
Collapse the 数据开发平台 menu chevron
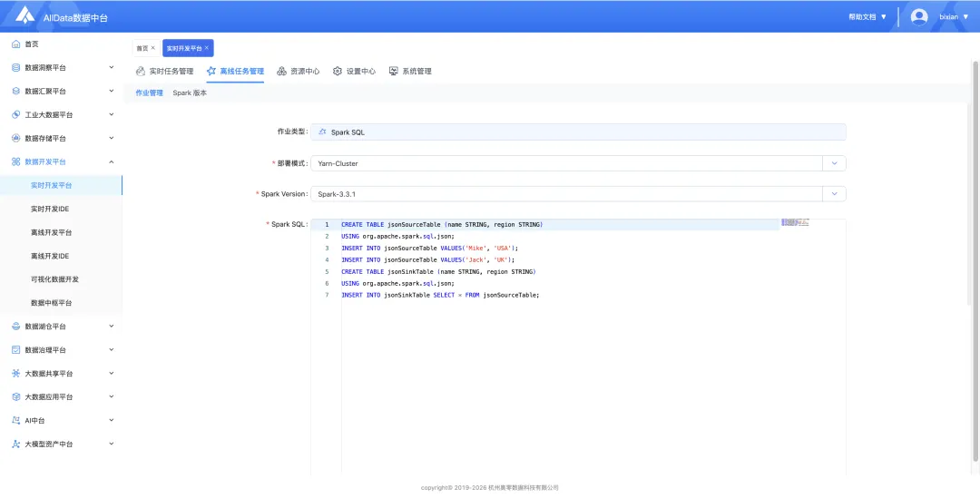click(112, 161)
